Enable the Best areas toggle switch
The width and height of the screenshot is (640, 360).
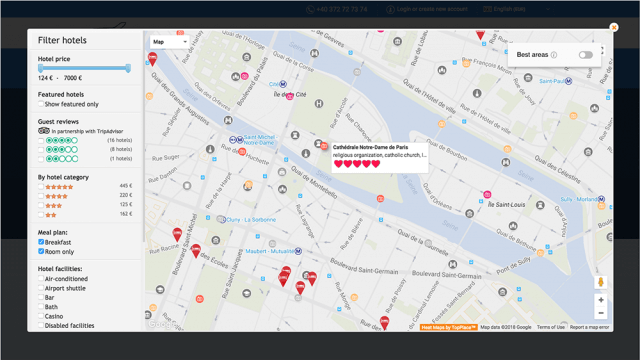tap(585, 55)
